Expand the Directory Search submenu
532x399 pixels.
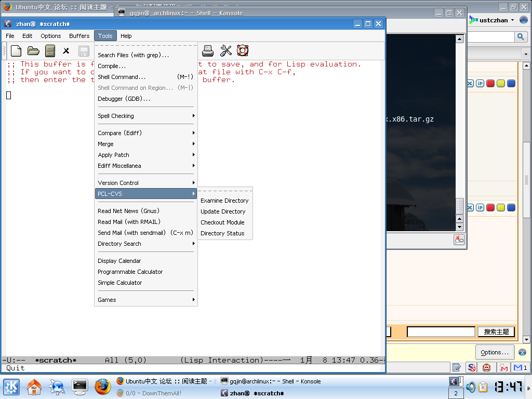[146, 244]
